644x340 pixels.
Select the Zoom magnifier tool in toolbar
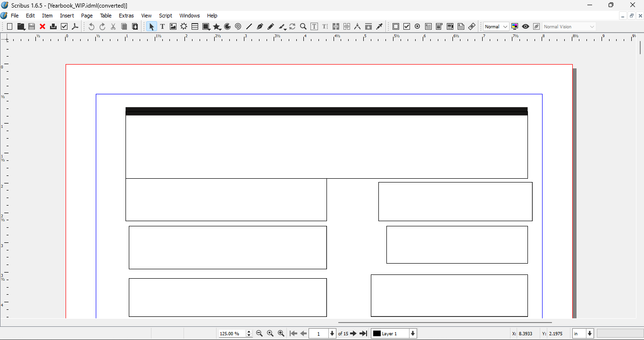[303, 27]
